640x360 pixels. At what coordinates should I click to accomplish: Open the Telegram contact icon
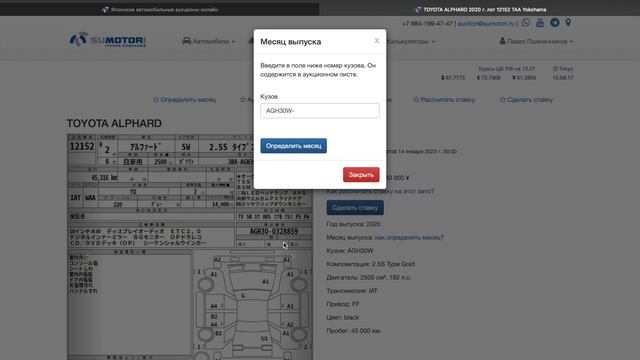pyautogui.click(x=554, y=23)
